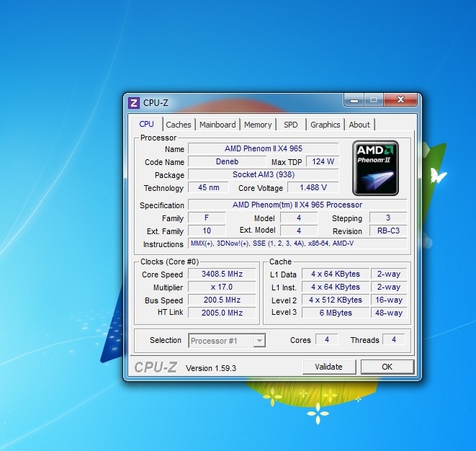This screenshot has height=451, width=476.
Task: Click the Ext. Family value 10
Action: click(207, 231)
